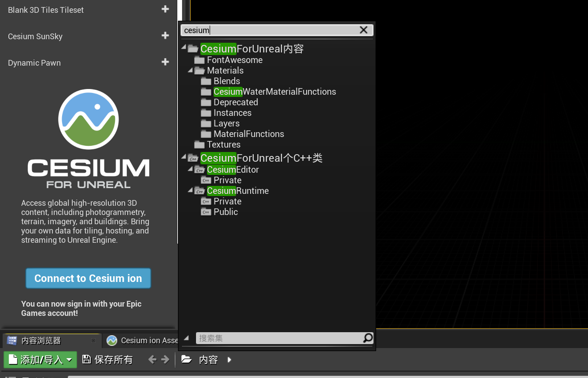This screenshot has height=378, width=588.
Task: Expand the collections panel arrow
Action: [x=186, y=338]
